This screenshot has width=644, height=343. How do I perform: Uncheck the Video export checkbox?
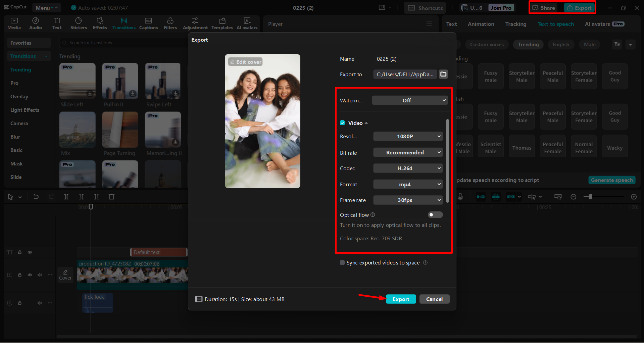point(342,123)
